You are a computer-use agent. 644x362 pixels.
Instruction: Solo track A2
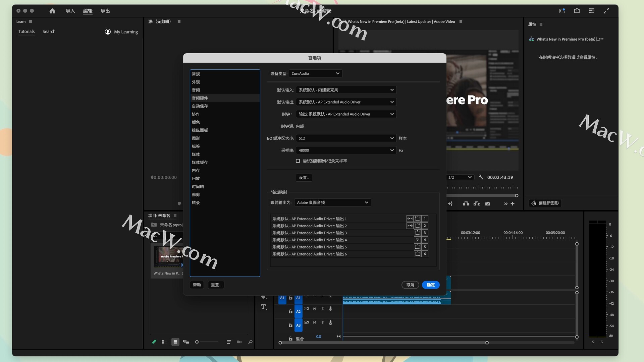click(x=323, y=309)
